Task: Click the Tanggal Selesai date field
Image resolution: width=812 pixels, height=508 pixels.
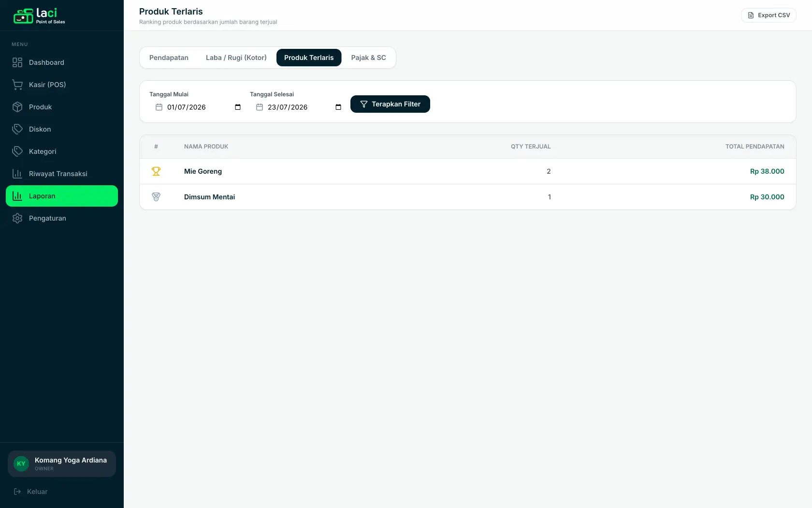Action: (x=297, y=107)
